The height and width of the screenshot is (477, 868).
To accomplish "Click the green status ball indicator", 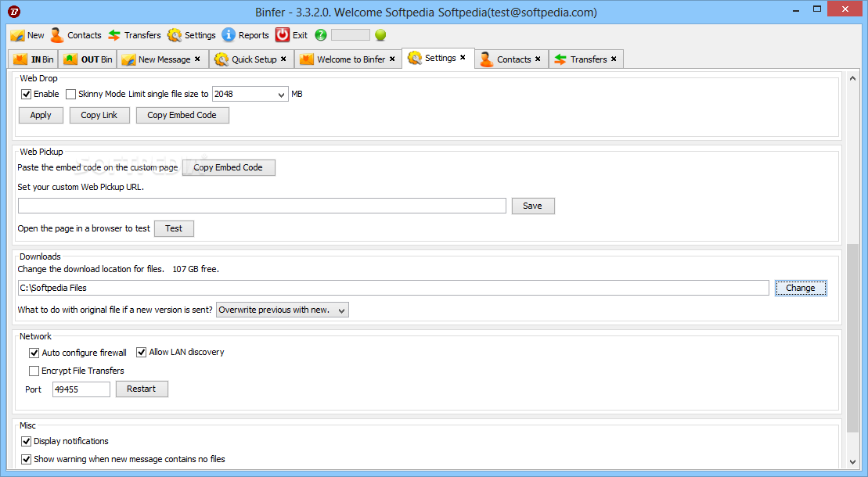I will click(x=380, y=35).
